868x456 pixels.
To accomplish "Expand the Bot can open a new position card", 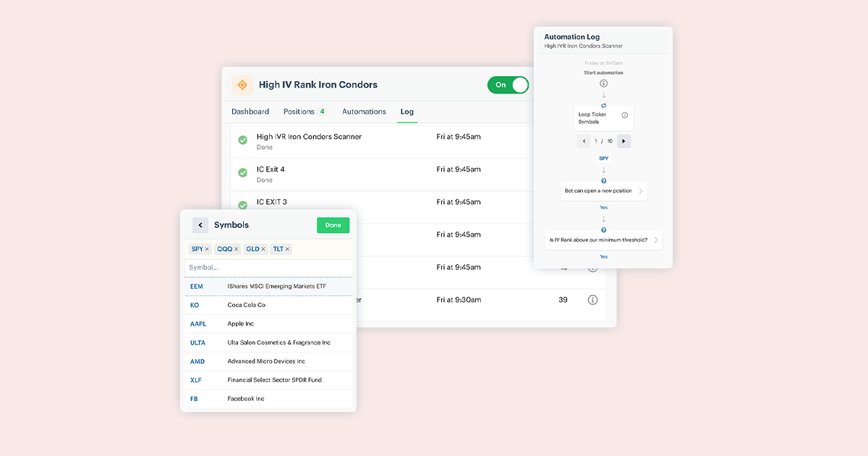I will point(642,191).
